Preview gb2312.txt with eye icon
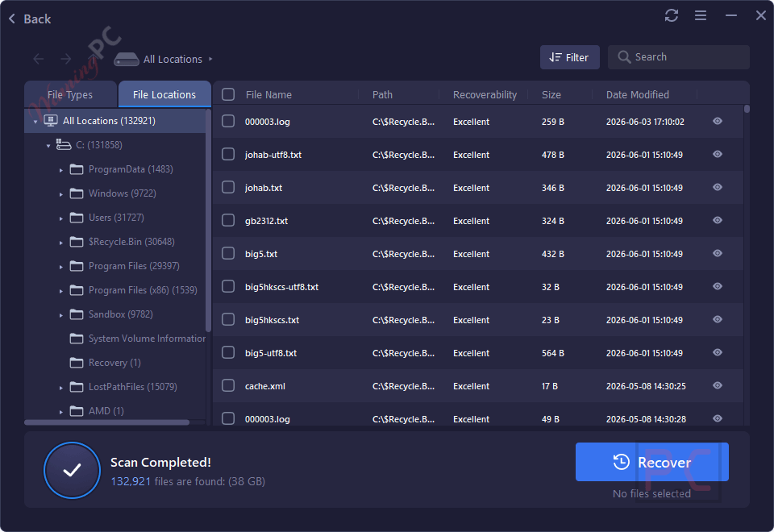The image size is (774, 532). 718,220
